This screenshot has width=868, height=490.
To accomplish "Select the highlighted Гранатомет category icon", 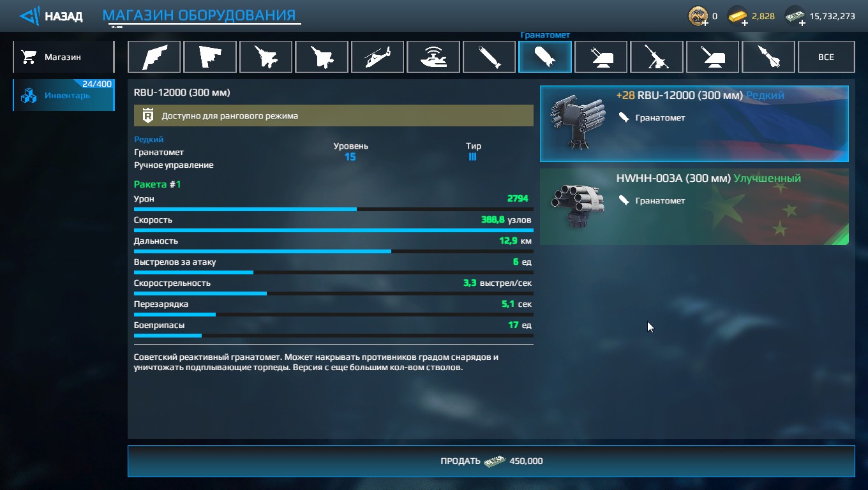I will (545, 57).
